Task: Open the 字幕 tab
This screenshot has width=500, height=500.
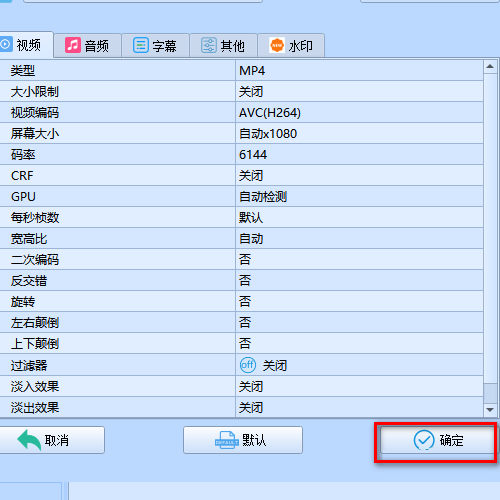Action: pyautogui.click(x=155, y=46)
